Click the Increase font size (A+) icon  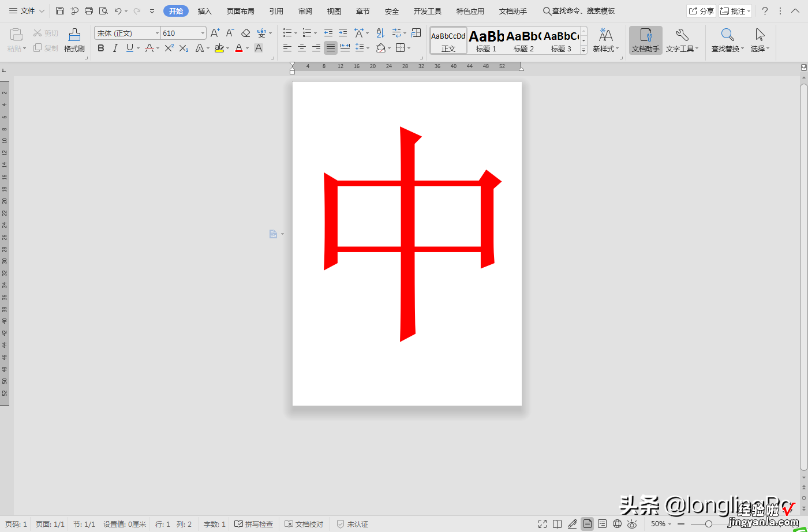[215, 33]
